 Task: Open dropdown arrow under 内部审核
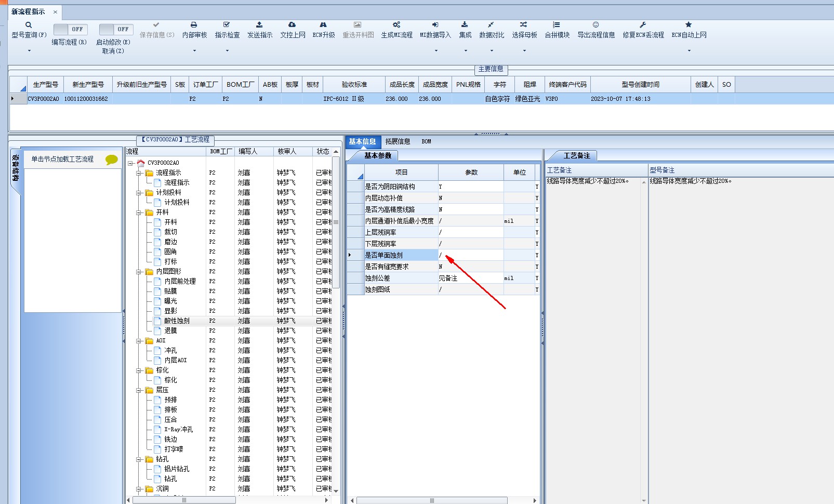click(194, 51)
